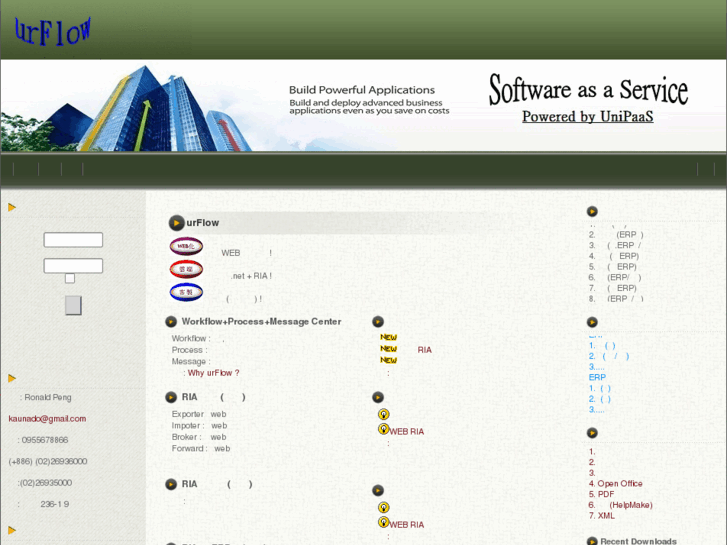Click the Recent Downloads heading
Screen dimensions: 727x545
(x=638, y=541)
